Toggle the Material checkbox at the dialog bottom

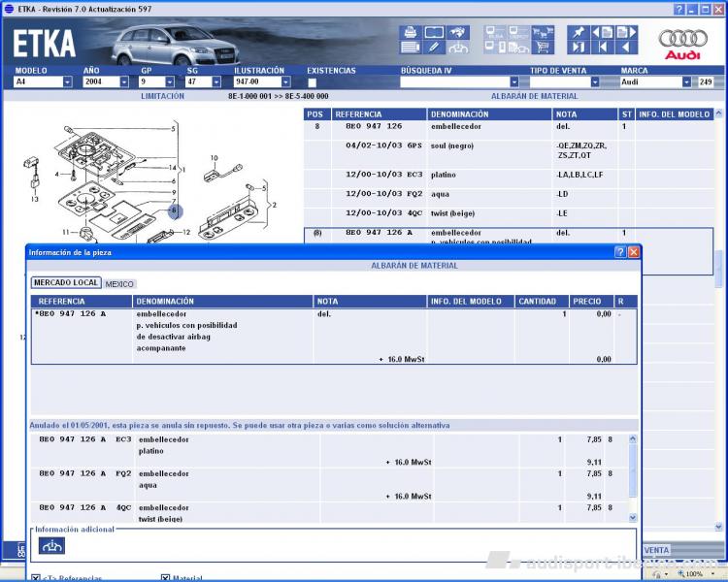click(166, 578)
